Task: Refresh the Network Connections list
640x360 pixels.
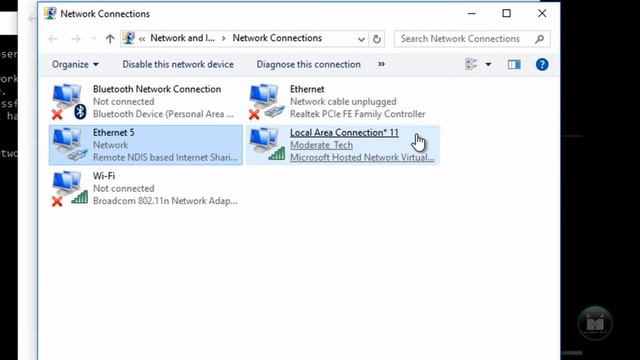Action: pyautogui.click(x=377, y=39)
